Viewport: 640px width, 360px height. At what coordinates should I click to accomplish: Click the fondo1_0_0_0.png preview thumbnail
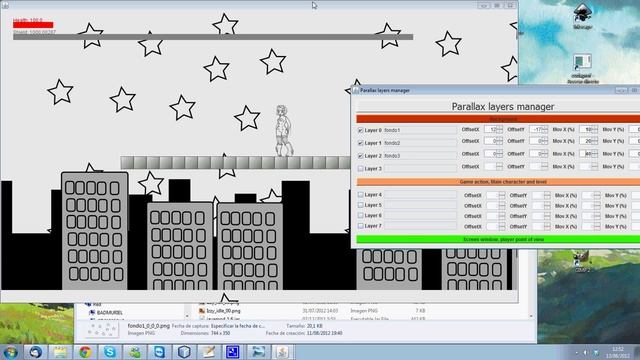(101, 330)
